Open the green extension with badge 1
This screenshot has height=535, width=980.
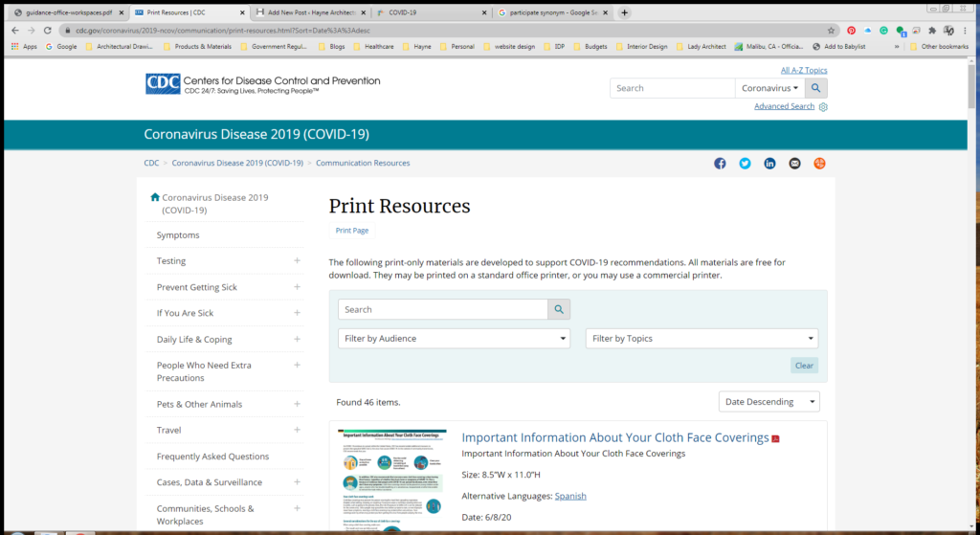[901, 31]
